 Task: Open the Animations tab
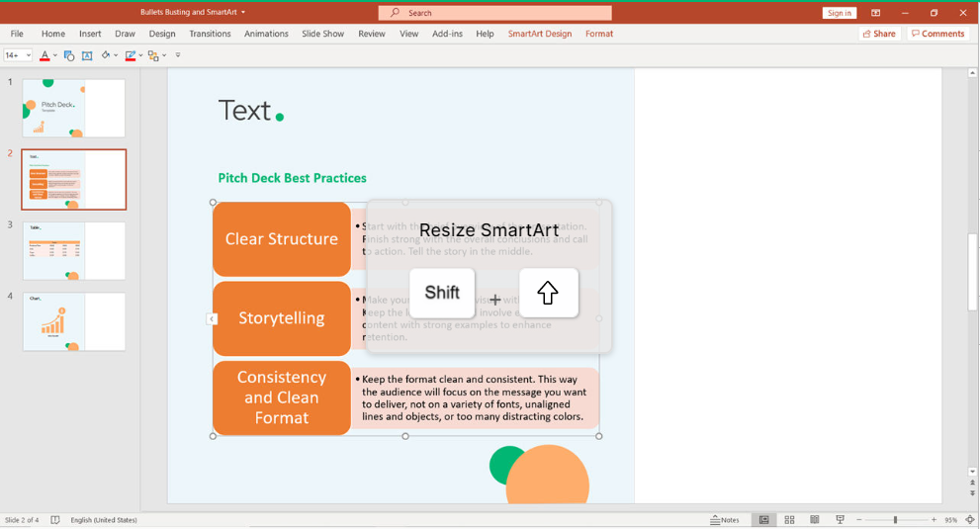click(266, 34)
